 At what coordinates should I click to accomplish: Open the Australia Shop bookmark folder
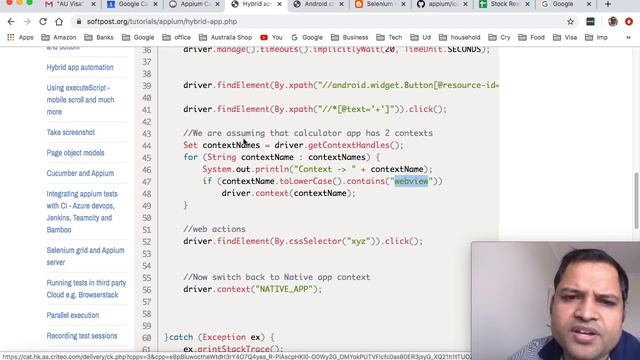click(225, 37)
